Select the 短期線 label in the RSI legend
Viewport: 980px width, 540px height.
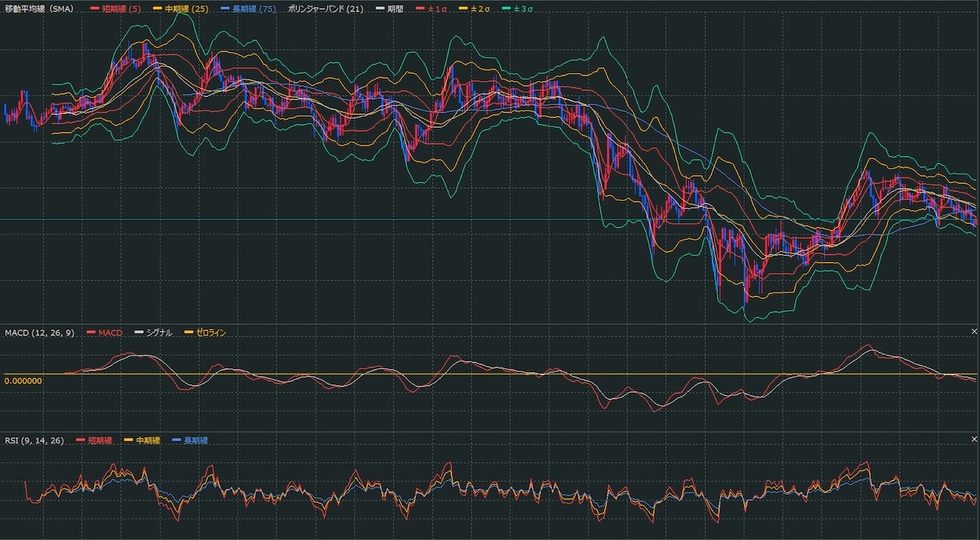click(x=100, y=440)
